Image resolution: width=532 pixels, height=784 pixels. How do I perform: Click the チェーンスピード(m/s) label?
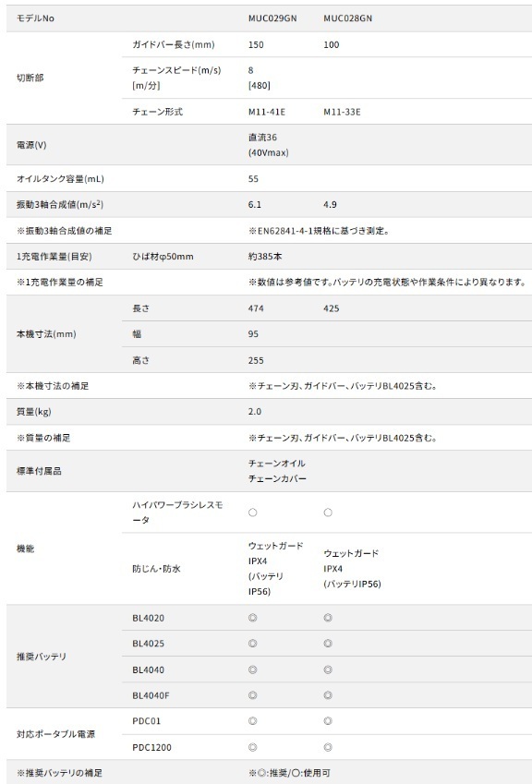click(x=176, y=70)
